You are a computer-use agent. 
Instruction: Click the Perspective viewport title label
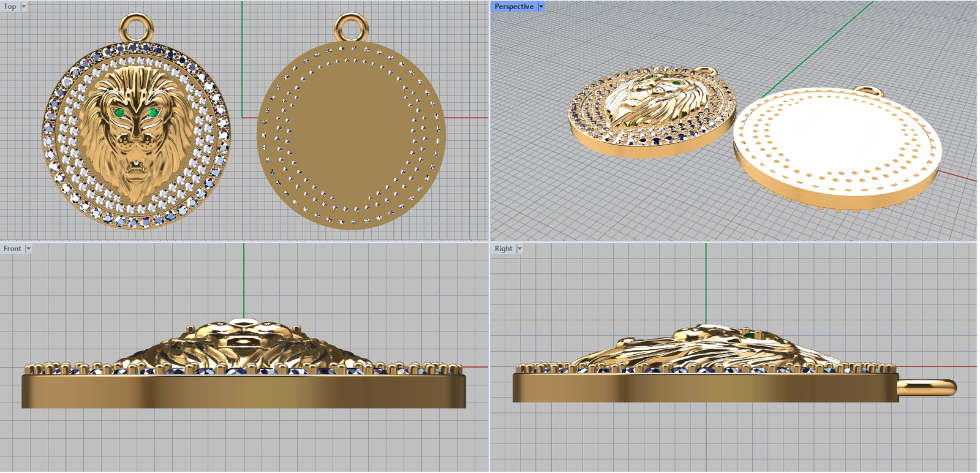[514, 6]
